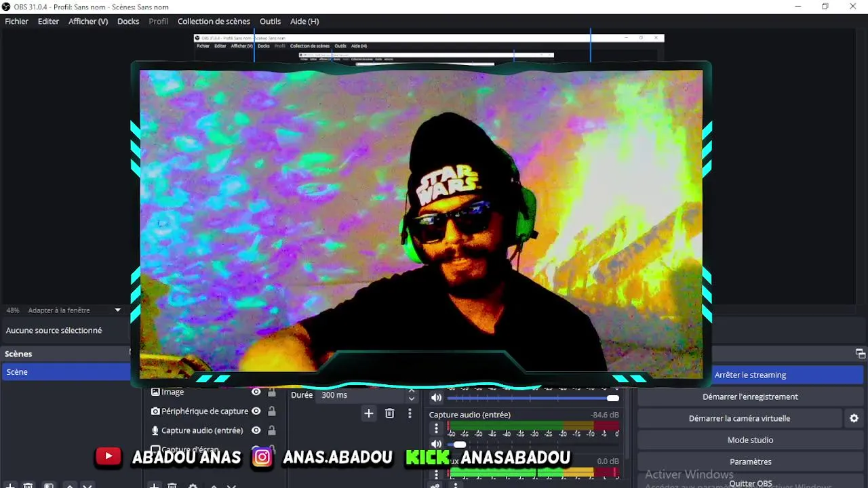Hide the Image source with eye icon
Image resolution: width=868 pixels, height=488 pixels.
pos(256,392)
